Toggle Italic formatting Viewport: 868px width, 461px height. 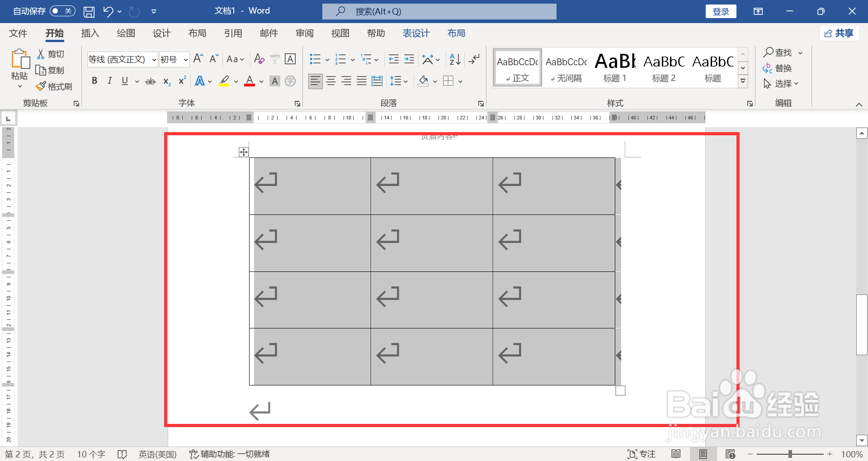(109, 81)
